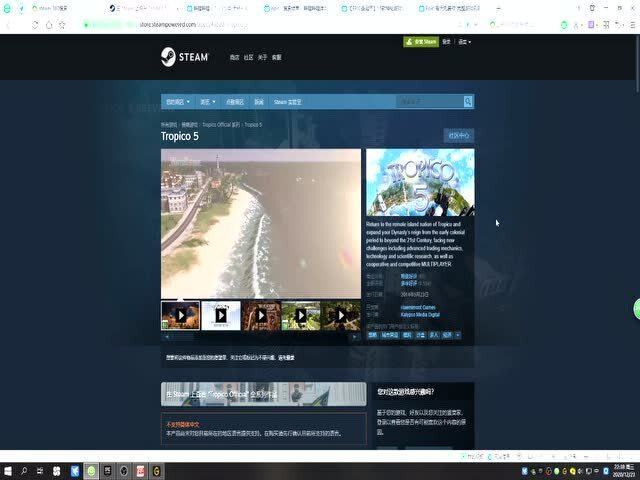Click the all reviews summary link

click(x=409, y=283)
